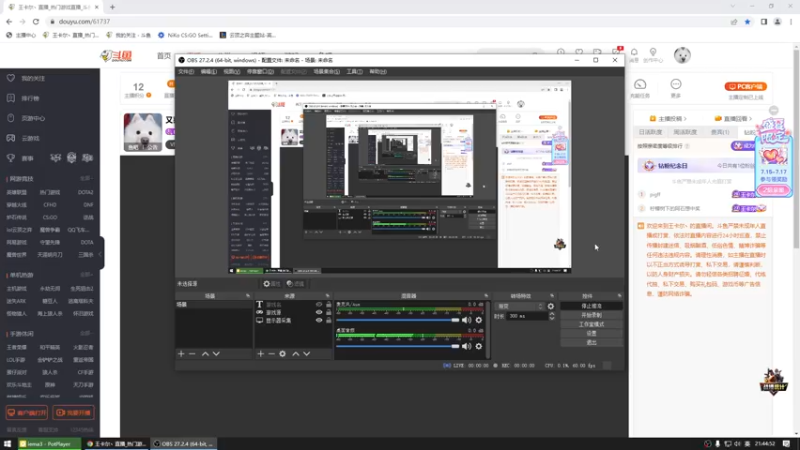Open Tools menu in OBS
The height and width of the screenshot is (450, 800).
tap(355, 71)
